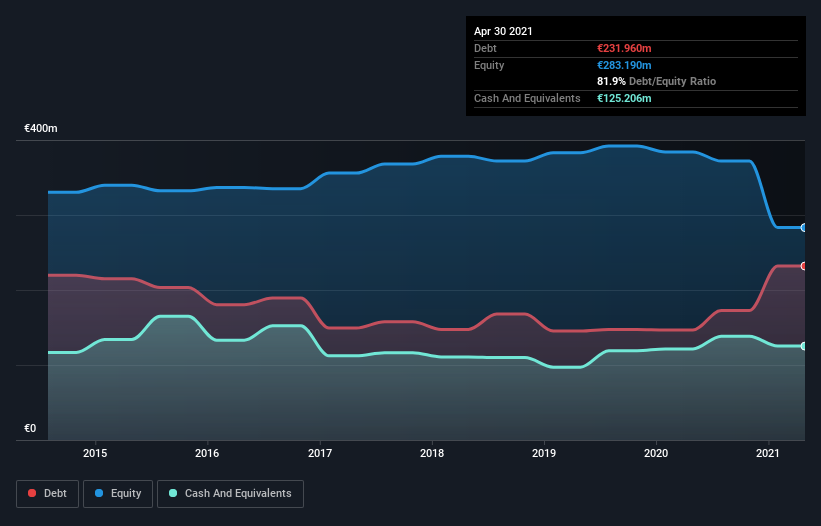Click the red Debt legend dot

[x=32, y=493]
